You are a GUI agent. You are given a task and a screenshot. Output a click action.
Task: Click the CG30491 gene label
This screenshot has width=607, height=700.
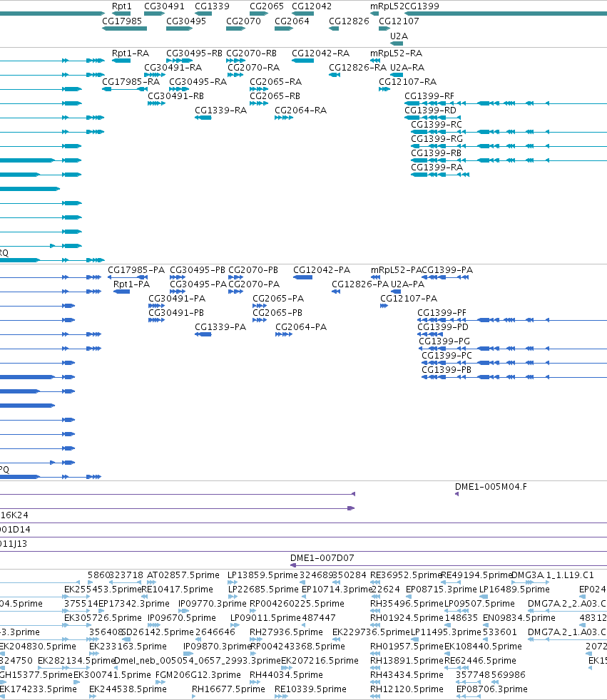click(164, 6)
